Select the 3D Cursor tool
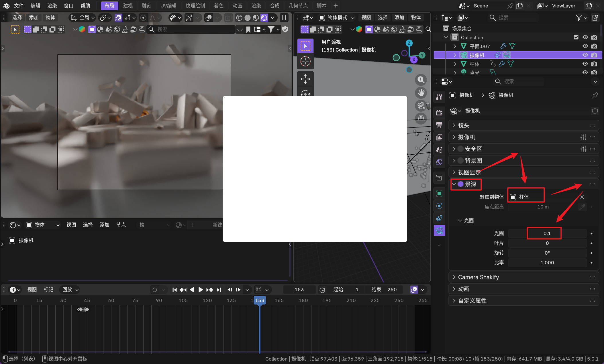 (x=305, y=61)
